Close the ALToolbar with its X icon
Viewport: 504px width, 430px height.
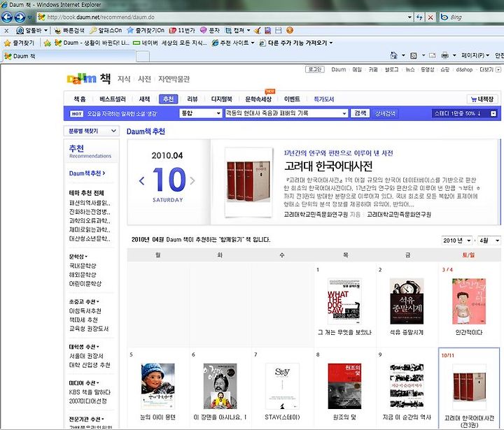6,31
